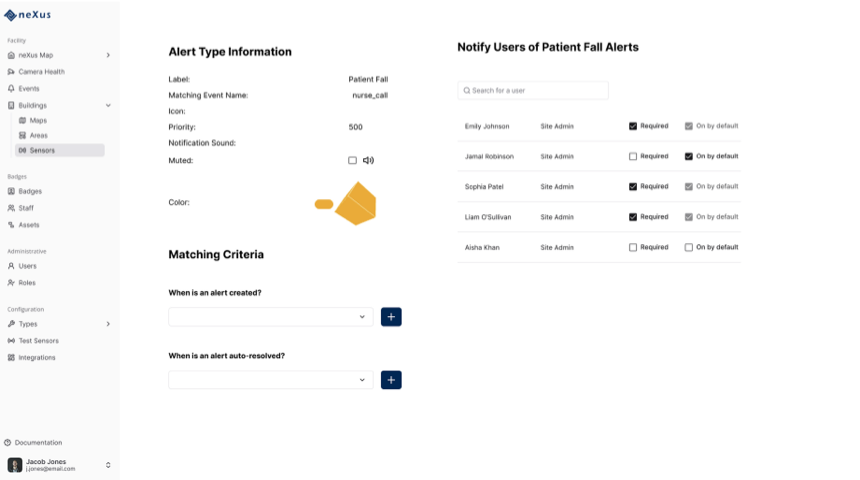Expand the Types chevron
Image resolution: width=860 pixels, height=480 pixels.
108,324
